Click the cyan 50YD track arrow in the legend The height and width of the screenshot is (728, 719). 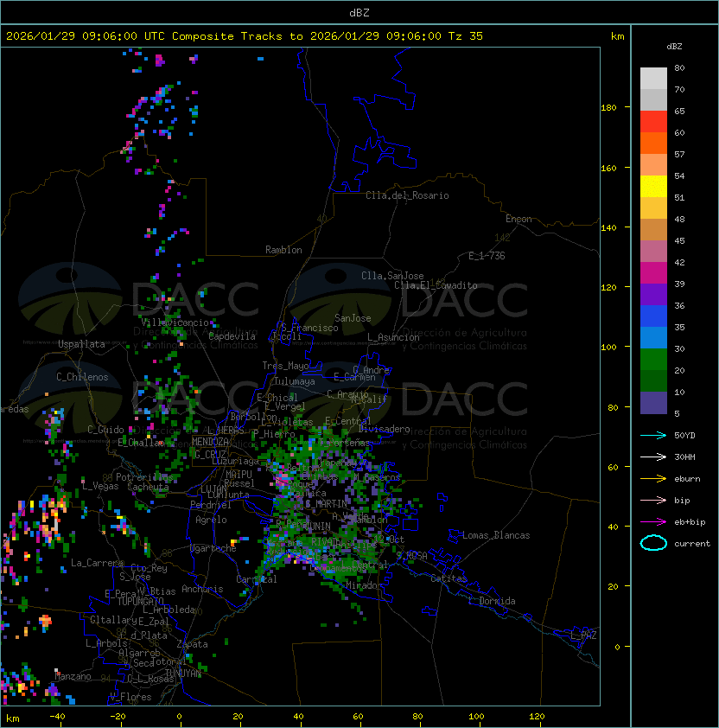click(653, 436)
